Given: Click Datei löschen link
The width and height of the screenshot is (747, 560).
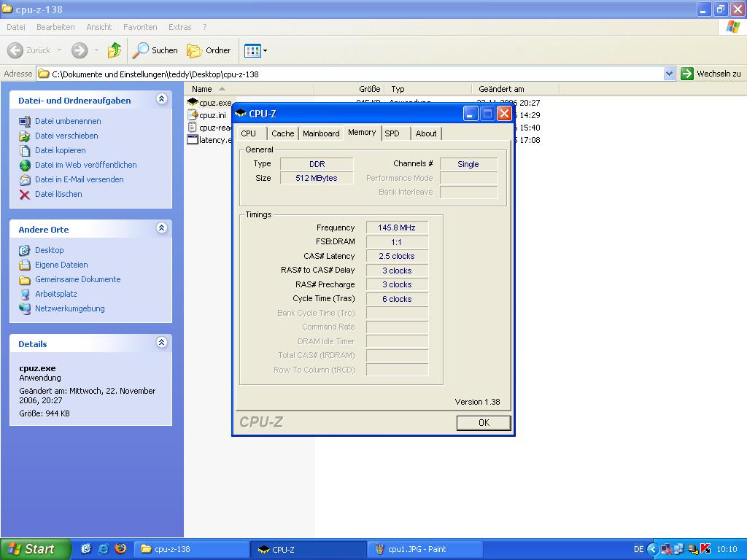Looking at the screenshot, I should [58, 194].
